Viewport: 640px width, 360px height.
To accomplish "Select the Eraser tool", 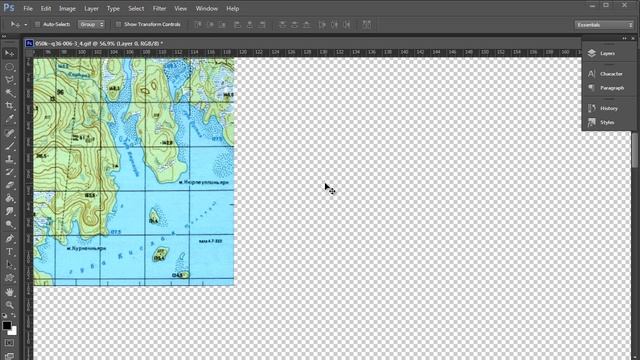I will click(x=9, y=185).
